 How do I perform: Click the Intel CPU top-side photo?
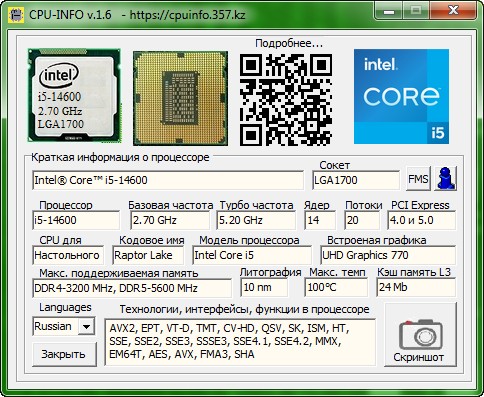pyautogui.click(x=74, y=96)
